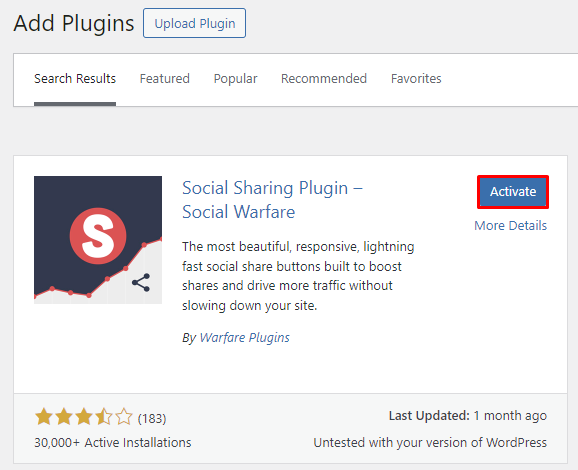Viewport: 578px width, 470px height.
Task: Open the Featured plugins tab
Action: [164, 79]
